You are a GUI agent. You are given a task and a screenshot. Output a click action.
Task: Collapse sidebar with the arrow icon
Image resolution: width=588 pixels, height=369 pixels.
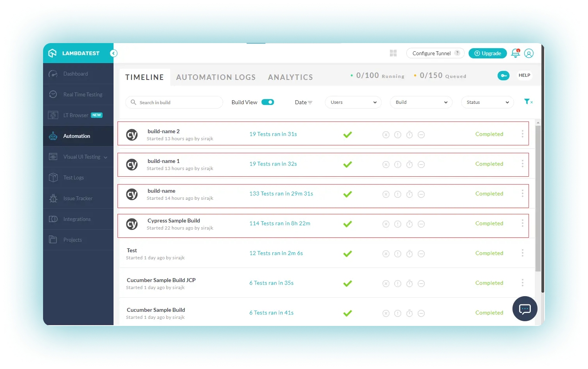pyautogui.click(x=114, y=53)
